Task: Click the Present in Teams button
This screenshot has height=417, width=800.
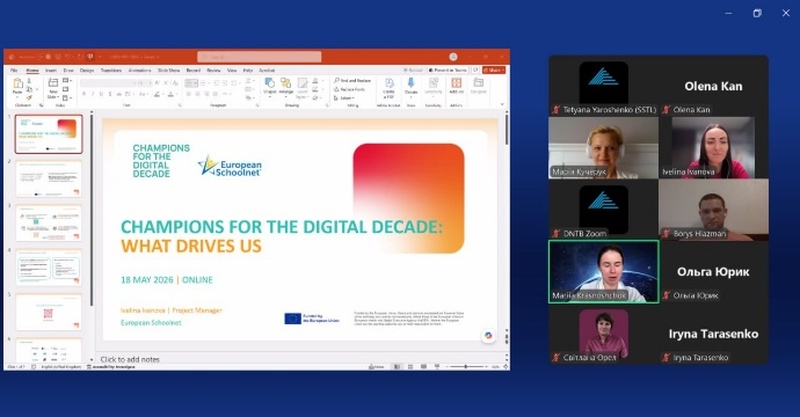Action: click(448, 70)
